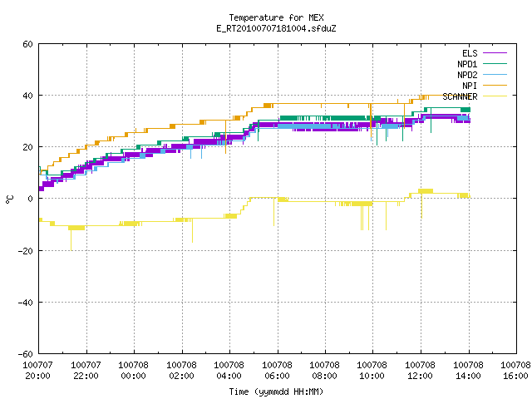The image size is (532, 399).
Task: Click the y-axis value -60
Action: pos(26,354)
